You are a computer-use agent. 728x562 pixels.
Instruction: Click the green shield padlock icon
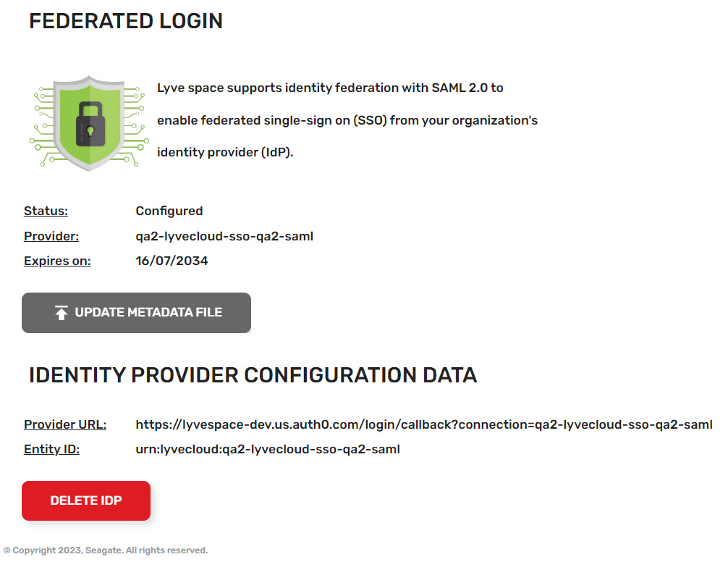(89, 122)
